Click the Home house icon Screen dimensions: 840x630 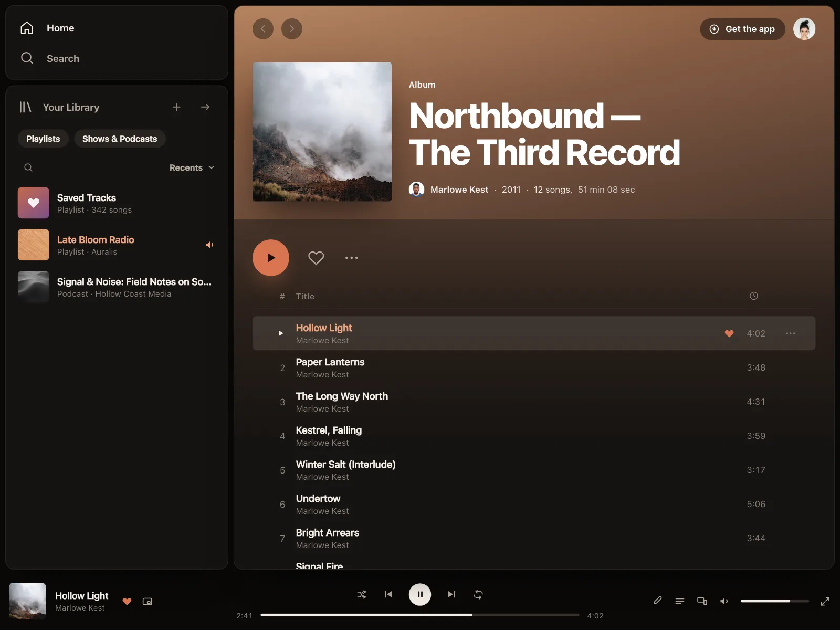coord(27,28)
